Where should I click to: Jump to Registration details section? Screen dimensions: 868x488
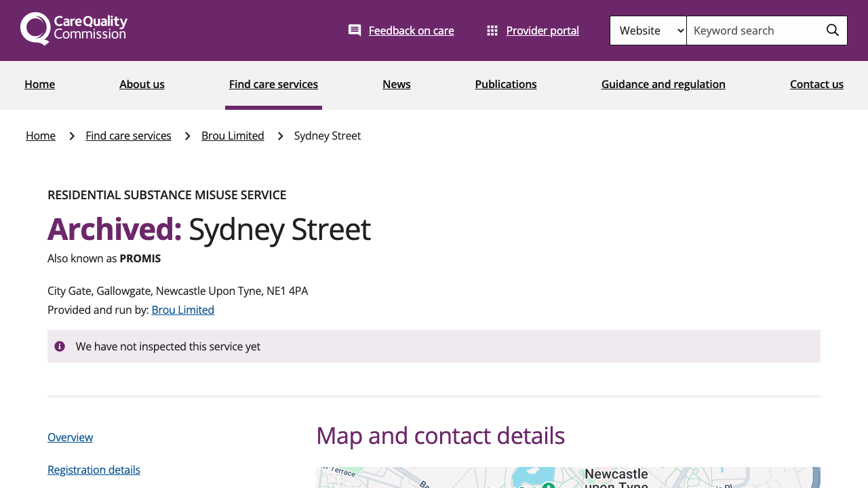(x=94, y=470)
